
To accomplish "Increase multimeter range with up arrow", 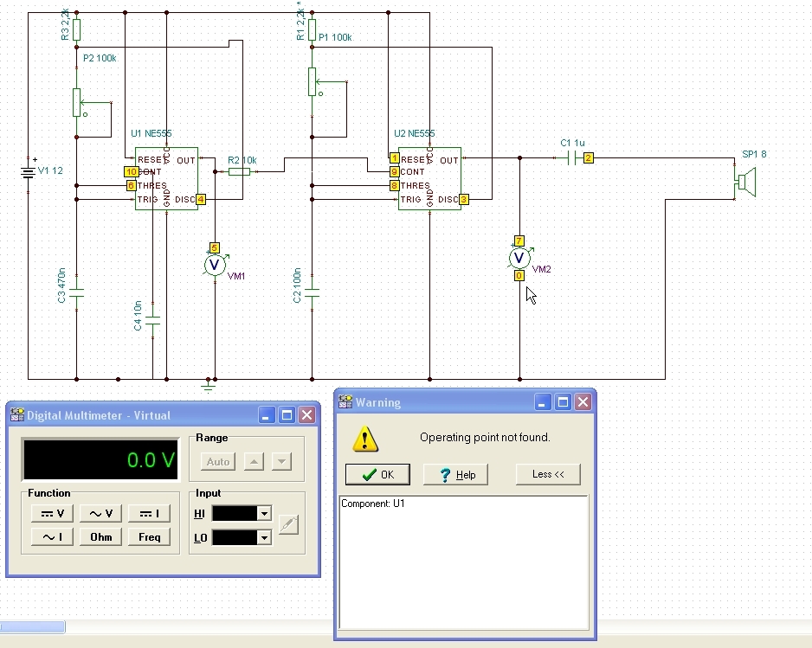I will (x=254, y=462).
